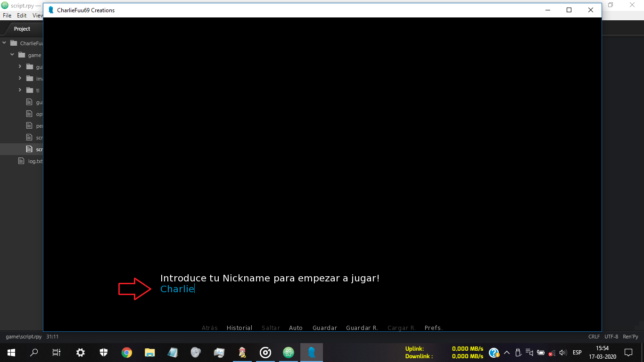Viewport: 644px width, 362px height.
Task: Open the notification center icon
Action: point(628,353)
